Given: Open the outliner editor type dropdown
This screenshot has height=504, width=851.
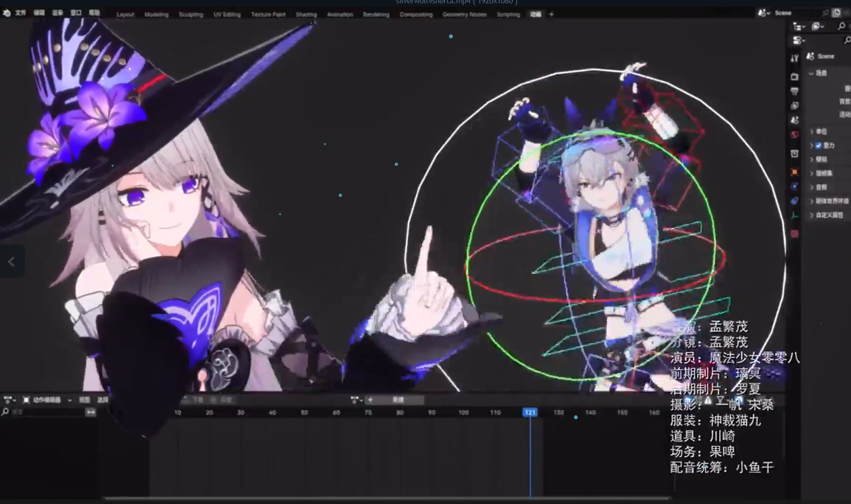Looking at the screenshot, I should click(x=799, y=26).
